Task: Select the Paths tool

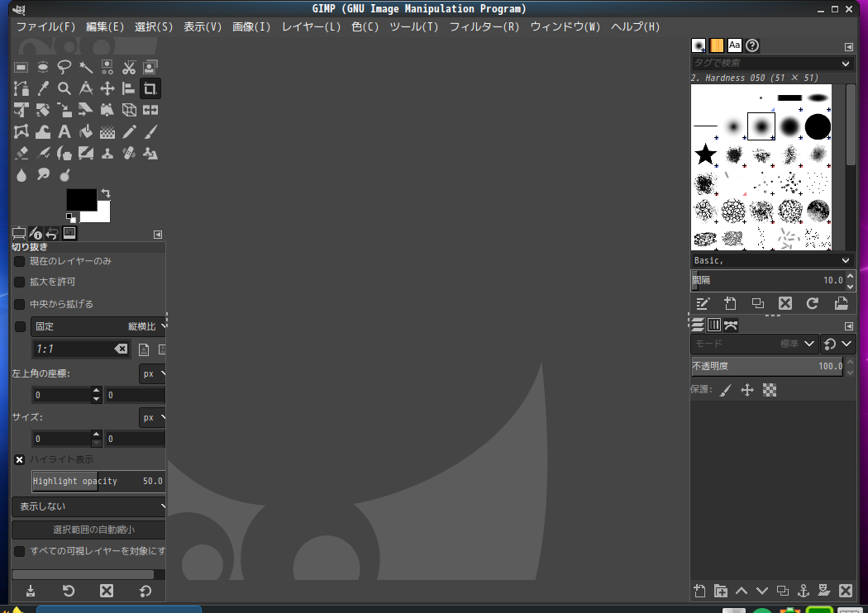Action: pyautogui.click(x=21, y=88)
